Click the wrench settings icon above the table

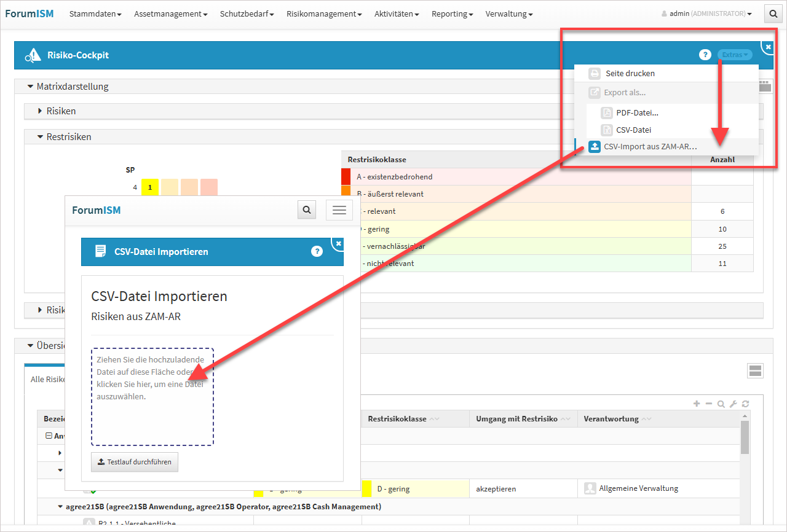[x=733, y=404]
